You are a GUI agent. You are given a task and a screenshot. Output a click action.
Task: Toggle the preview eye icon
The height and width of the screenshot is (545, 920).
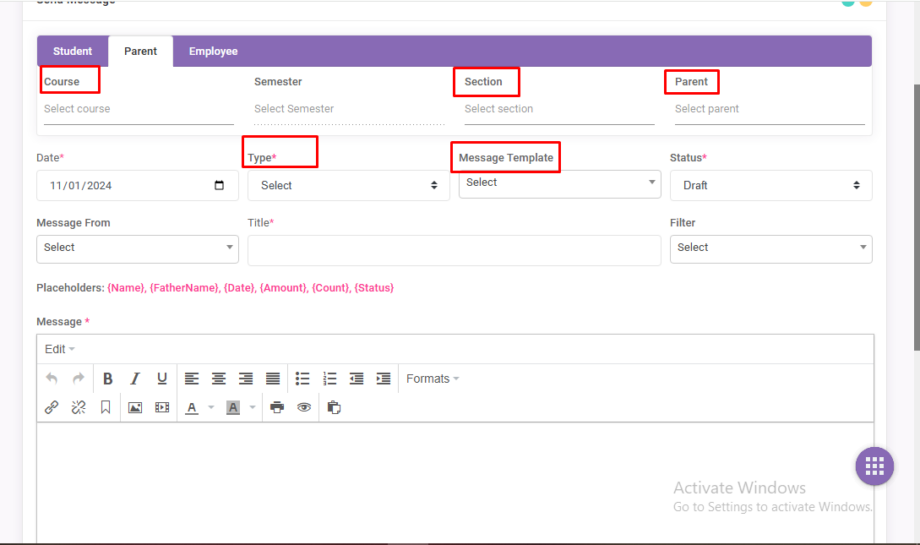pyautogui.click(x=304, y=408)
